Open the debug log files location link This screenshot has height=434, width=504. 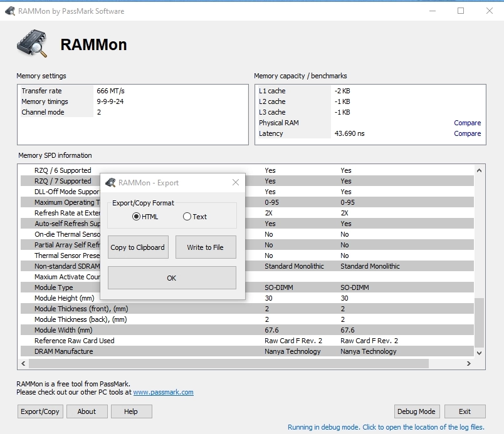[x=386, y=427]
